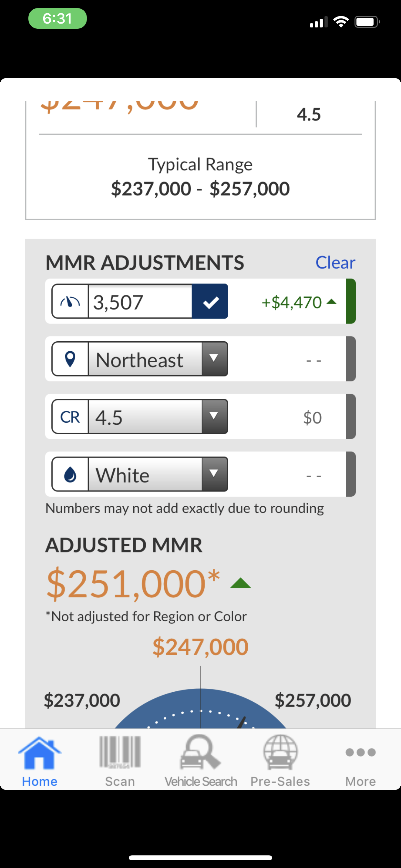Tap the MMR range gauge needle
The height and width of the screenshot is (868, 401).
(x=241, y=722)
